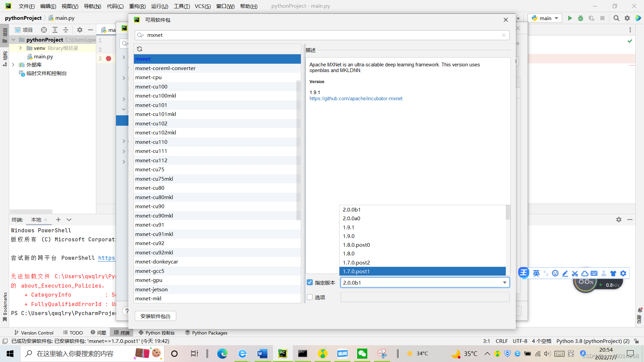Open Windows Start menu
This screenshot has width=644, height=362.
10,354
